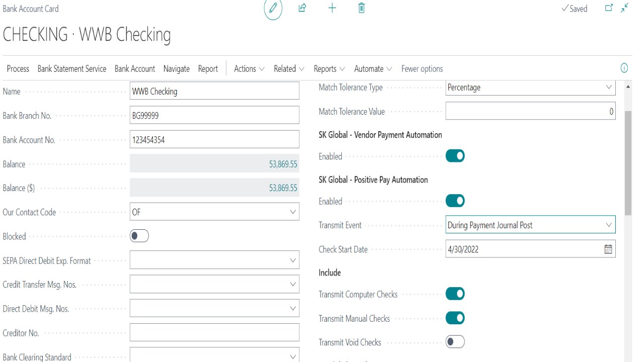Click the share icon
The height and width of the screenshot is (362, 644).
pos(302,8)
